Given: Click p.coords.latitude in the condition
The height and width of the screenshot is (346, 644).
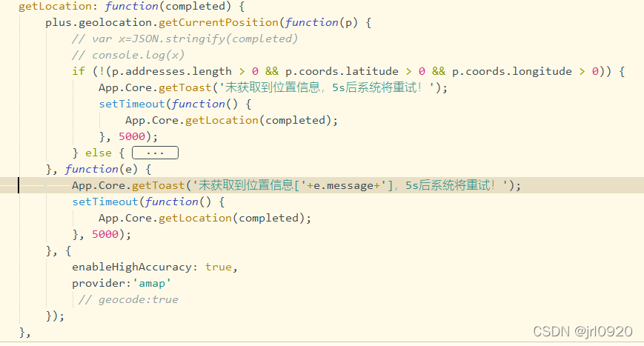Looking at the screenshot, I should (x=342, y=71).
